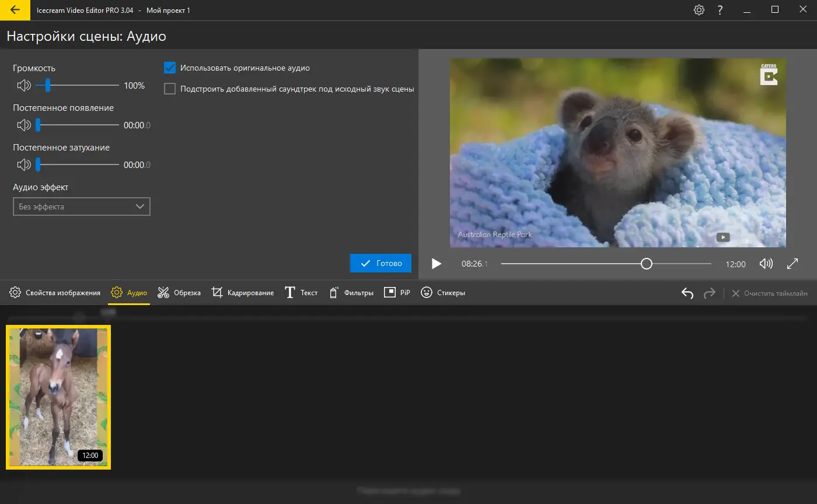Image resolution: width=817 pixels, height=504 pixels.
Task: Click the yellow back arrow button
Action: (x=15, y=10)
